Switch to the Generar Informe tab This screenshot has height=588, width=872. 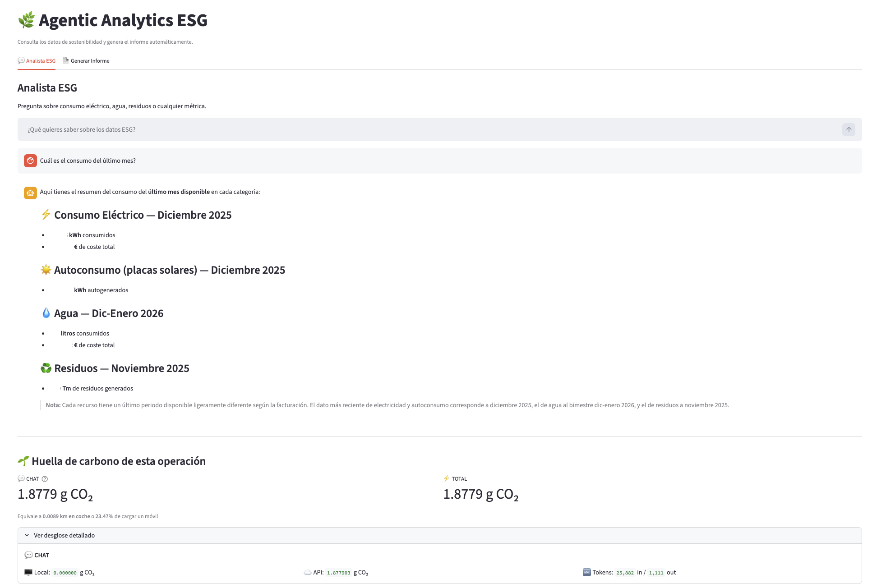(x=86, y=61)
